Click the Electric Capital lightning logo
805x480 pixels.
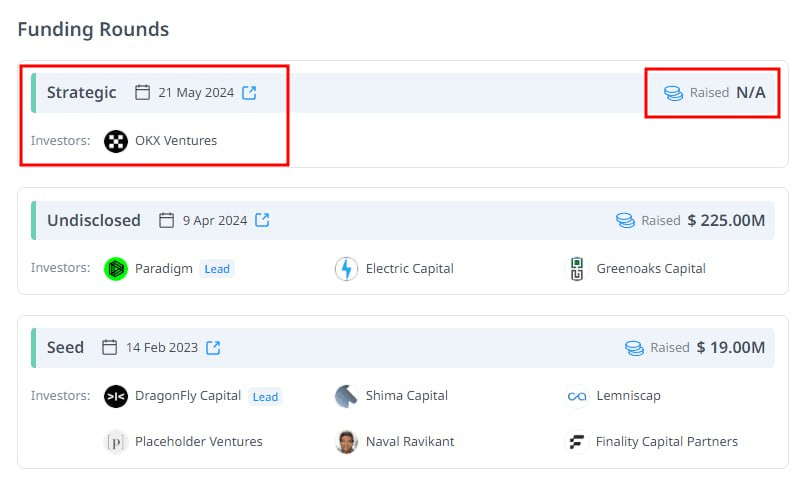click(x=347, y=269)
